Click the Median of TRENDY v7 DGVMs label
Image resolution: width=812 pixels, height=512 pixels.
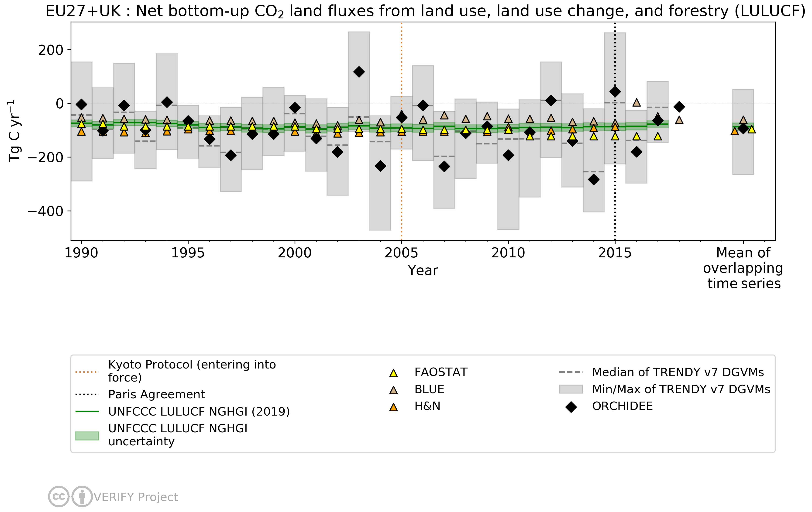[x=678, y=372]
